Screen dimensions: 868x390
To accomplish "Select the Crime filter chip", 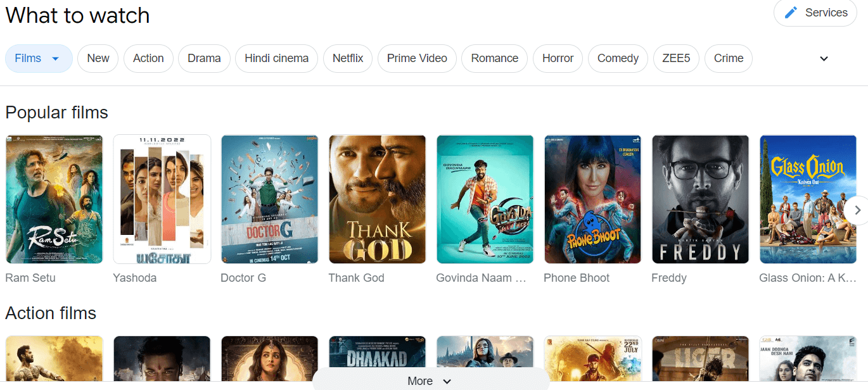I will point(729,58).
